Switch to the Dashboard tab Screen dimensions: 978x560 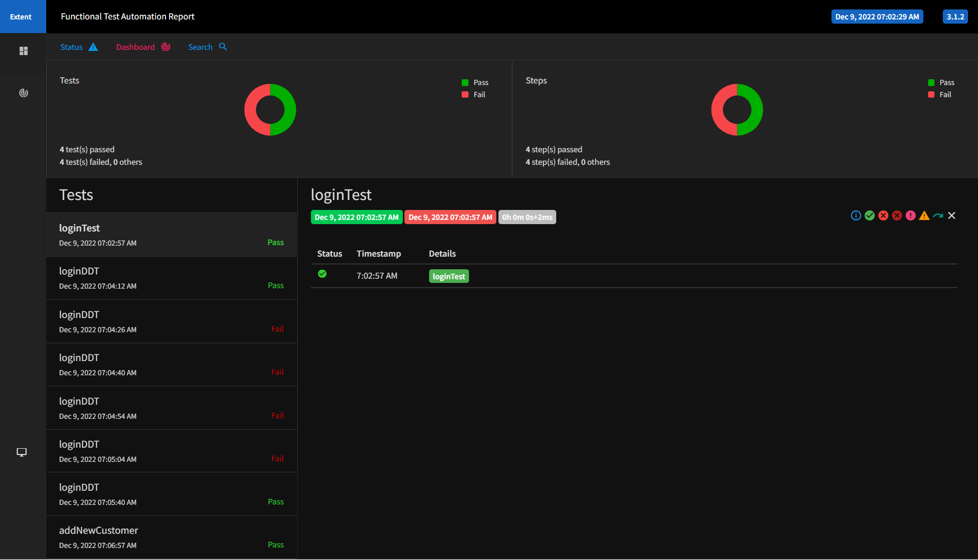pos(136,47)
